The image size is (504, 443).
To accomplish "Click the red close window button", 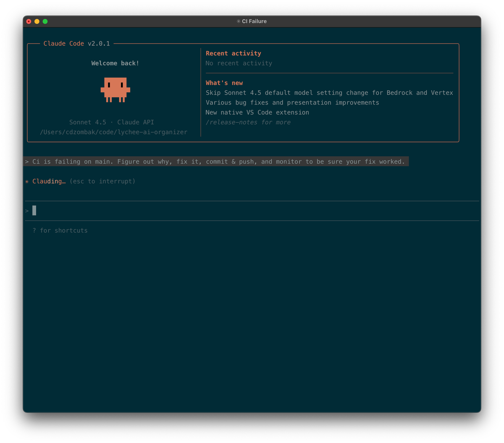I will pos(29,21).
